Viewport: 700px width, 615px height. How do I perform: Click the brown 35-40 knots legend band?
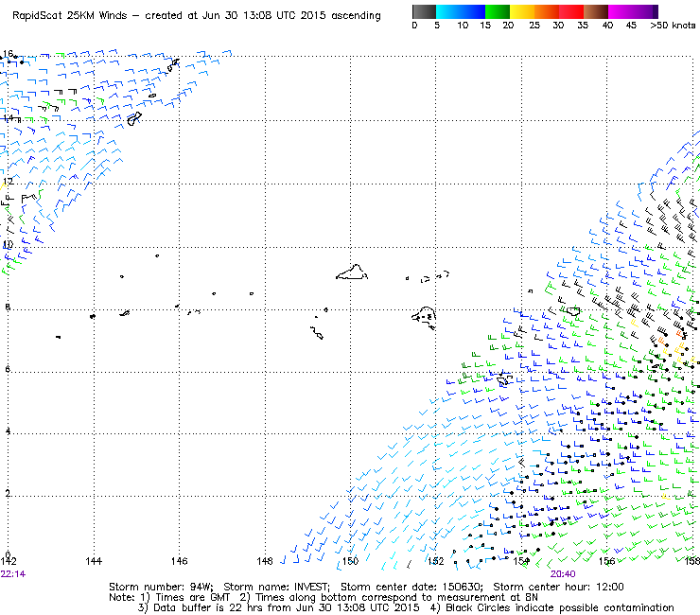[x=596, y=11]
